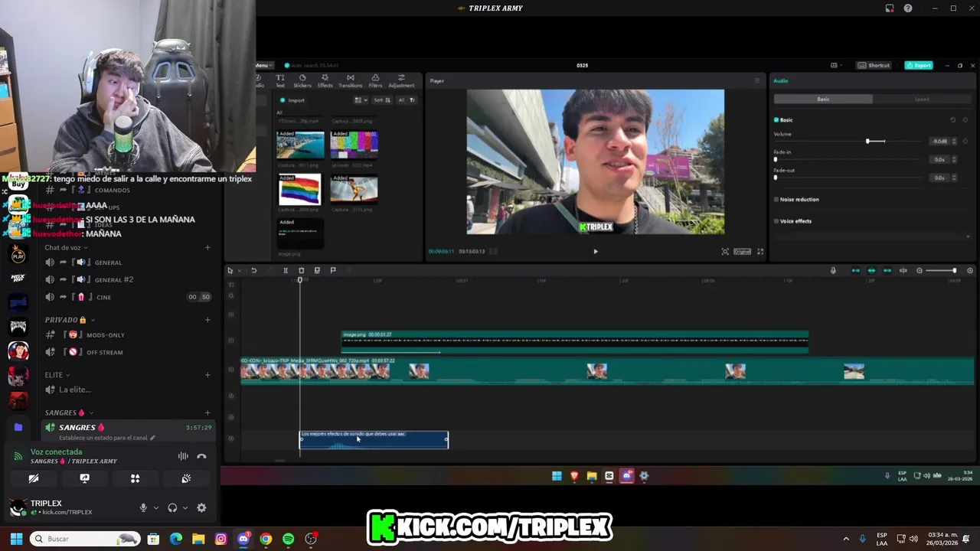Click the Fade-out slider handle

(776, 178)
